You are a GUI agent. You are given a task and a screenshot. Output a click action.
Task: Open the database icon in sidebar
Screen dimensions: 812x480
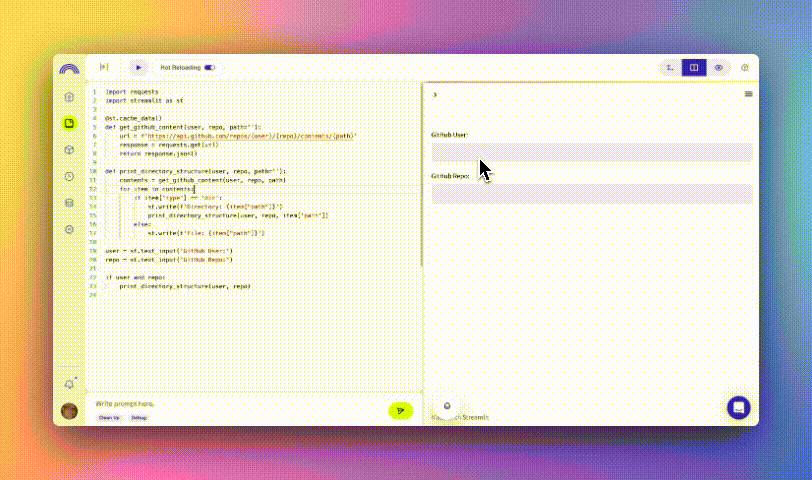click(69, 202)
